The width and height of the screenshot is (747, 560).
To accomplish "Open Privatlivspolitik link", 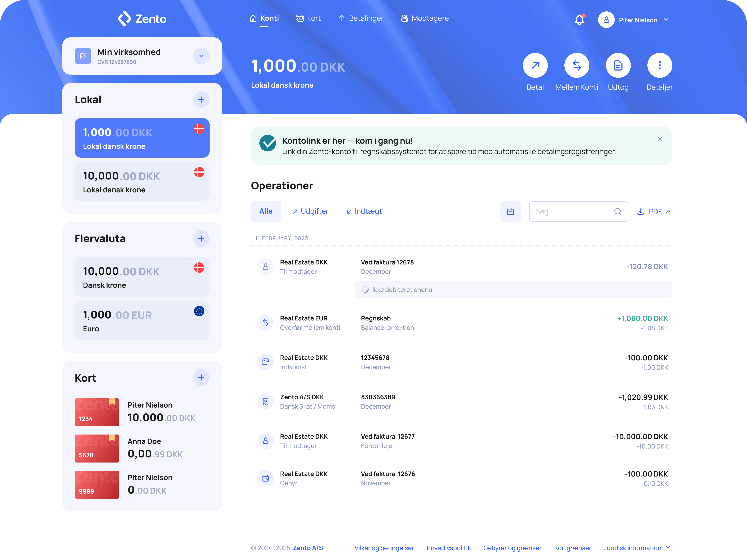I will (449, 548).
